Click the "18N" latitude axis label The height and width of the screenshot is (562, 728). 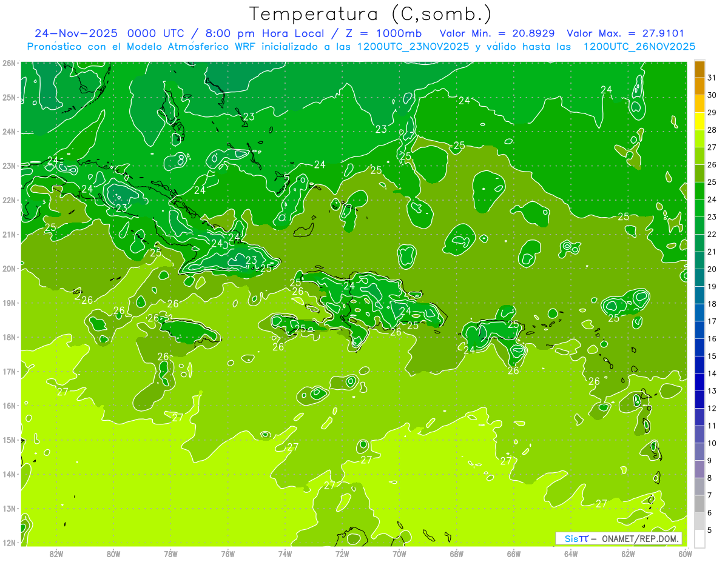[9, 337]
